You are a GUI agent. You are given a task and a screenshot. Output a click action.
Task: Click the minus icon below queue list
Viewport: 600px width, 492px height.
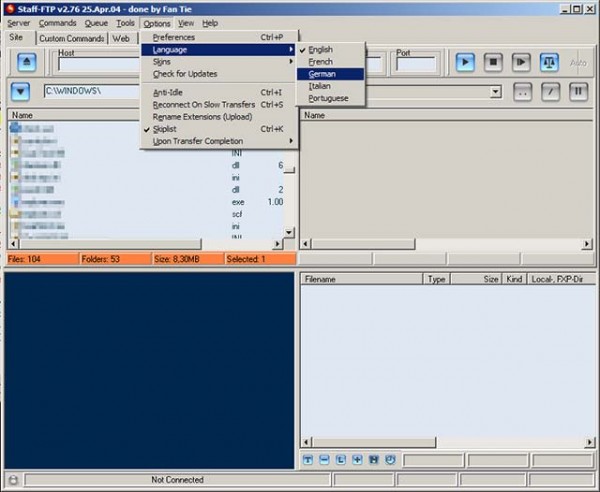325,460
